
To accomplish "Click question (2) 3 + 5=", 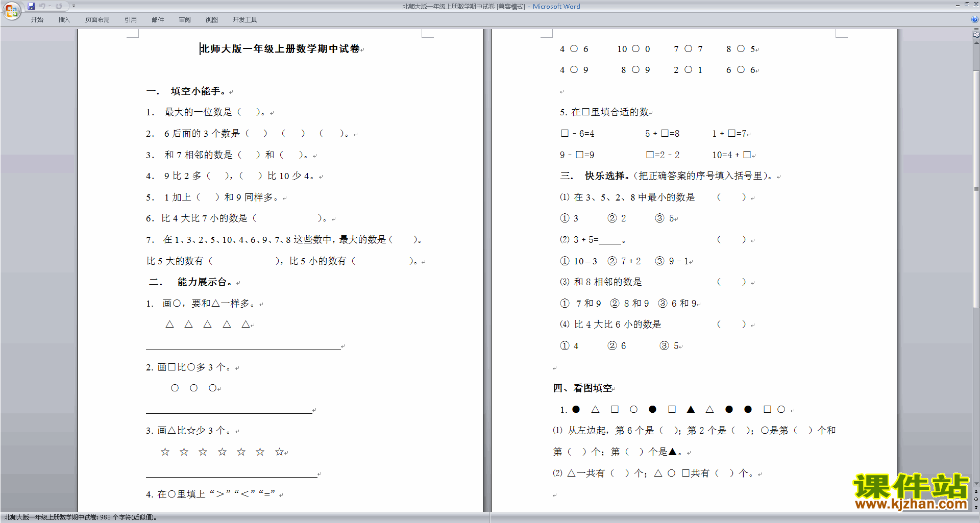I will tap(593, 240).
